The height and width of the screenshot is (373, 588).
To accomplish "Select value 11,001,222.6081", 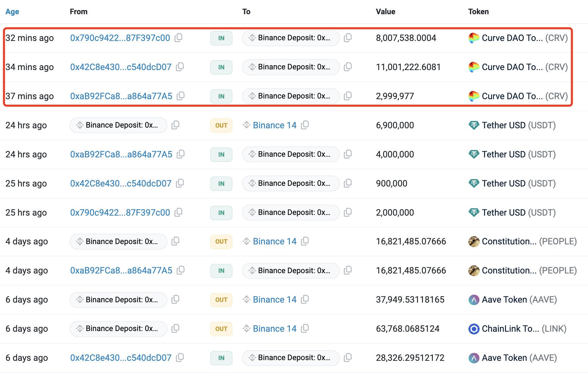I will [x=408, y=67].
